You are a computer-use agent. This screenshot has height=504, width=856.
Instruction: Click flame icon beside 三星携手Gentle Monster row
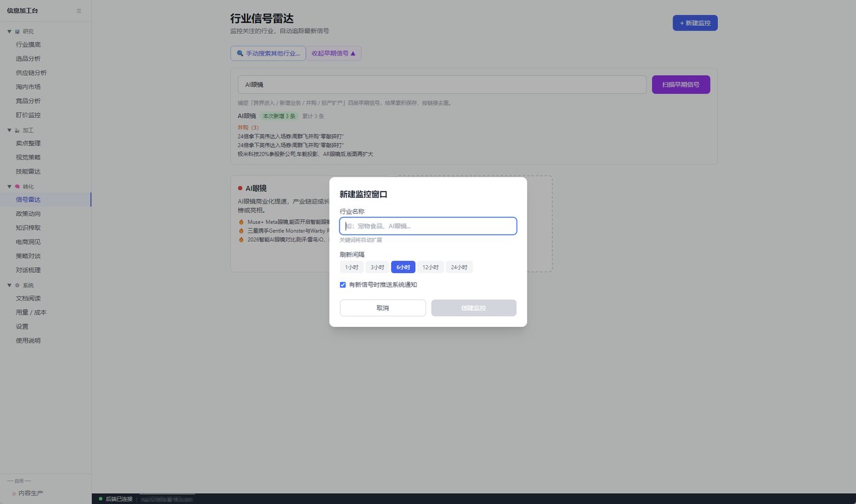[x=241, y=231]
